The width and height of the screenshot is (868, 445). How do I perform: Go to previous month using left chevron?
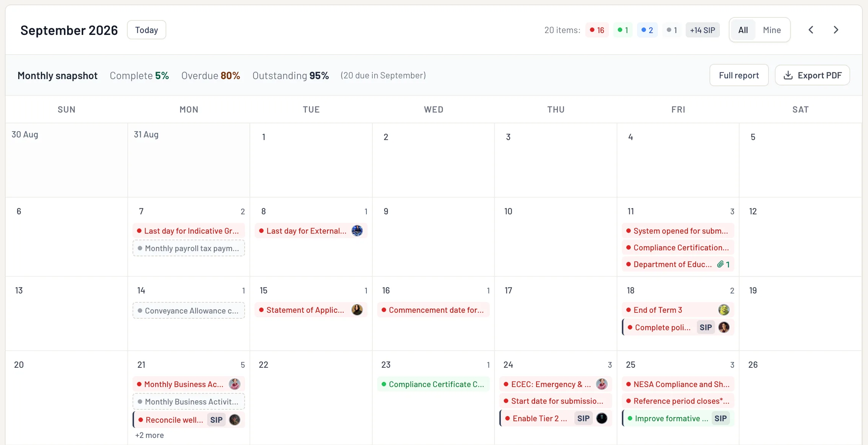point(811,30)
